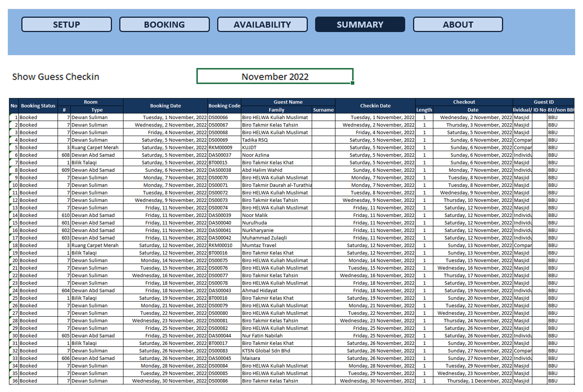Viewport: 583px width, 392px height.
Task: Select guest name Nur Fatin Nabilah
Action: (276, 336)
